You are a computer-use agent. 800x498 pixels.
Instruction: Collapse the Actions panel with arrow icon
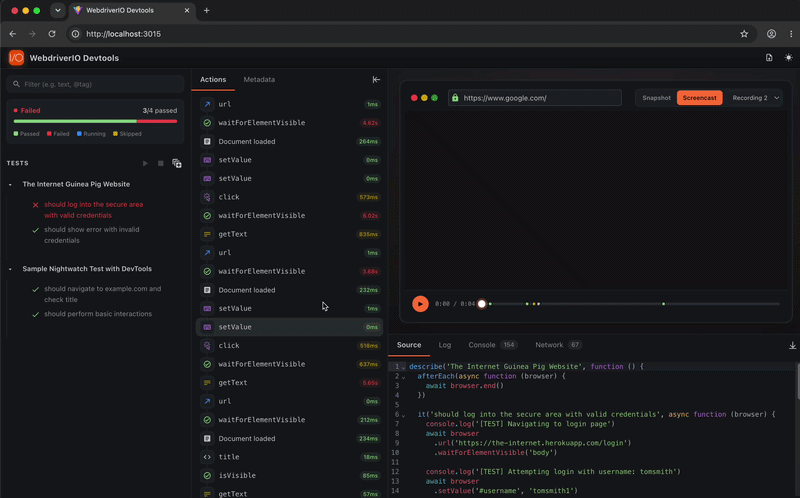click(x=376, y=80)
